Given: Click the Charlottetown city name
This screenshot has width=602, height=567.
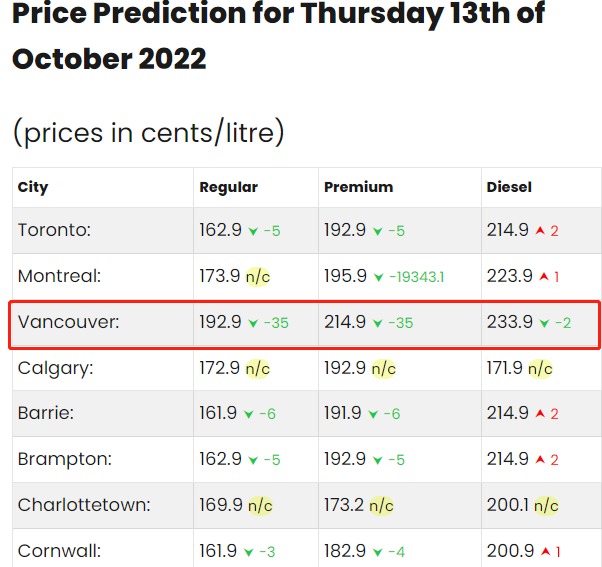Looking at the screenshot, I should point(84,505).
